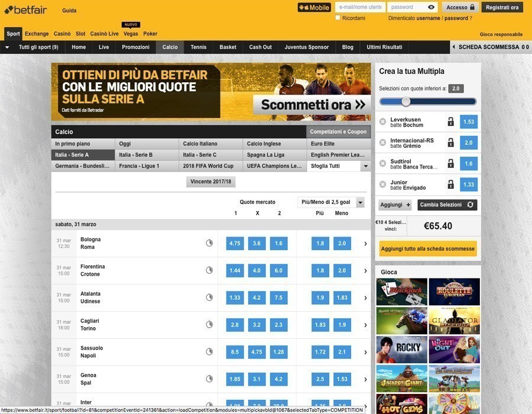Select 1.28 odds for Napoli win
This screenshot has height=414, width=532.
[x=278, y=352]
